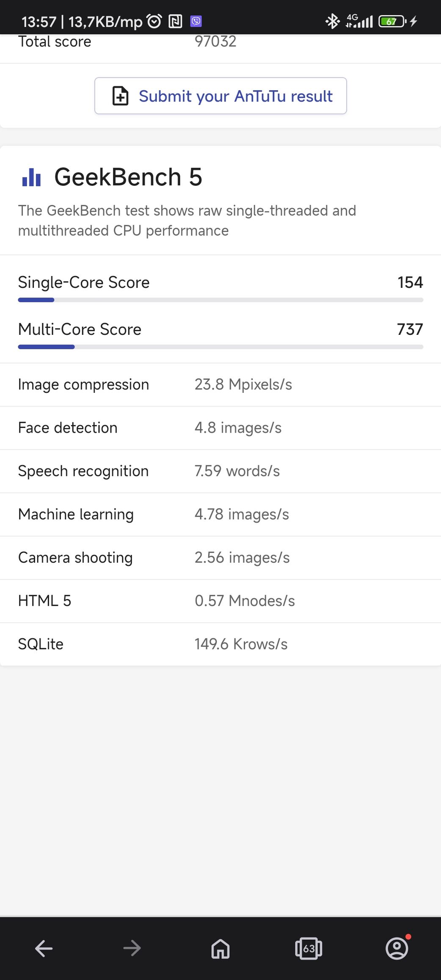441x980 pixels.
Task: Tap the Total score value 97032
Action: click(x=215, y=41)
